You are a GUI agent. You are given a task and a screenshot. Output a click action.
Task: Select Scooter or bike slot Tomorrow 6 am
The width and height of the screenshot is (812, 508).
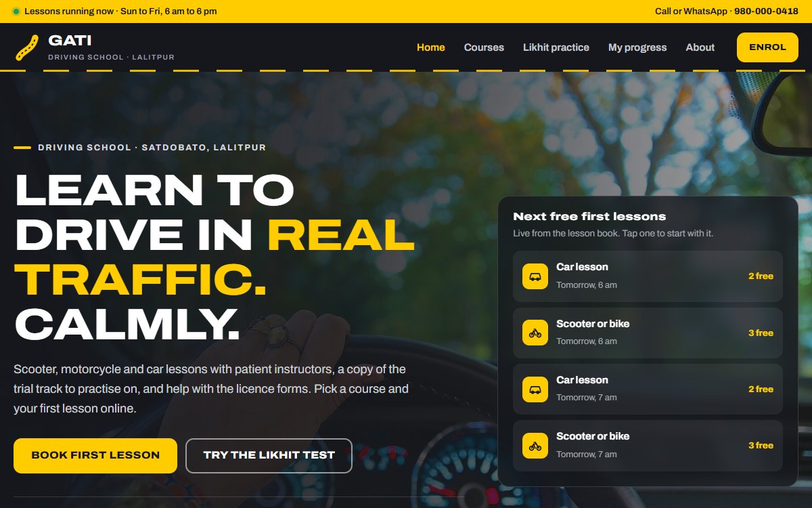[x=648, y=333]
